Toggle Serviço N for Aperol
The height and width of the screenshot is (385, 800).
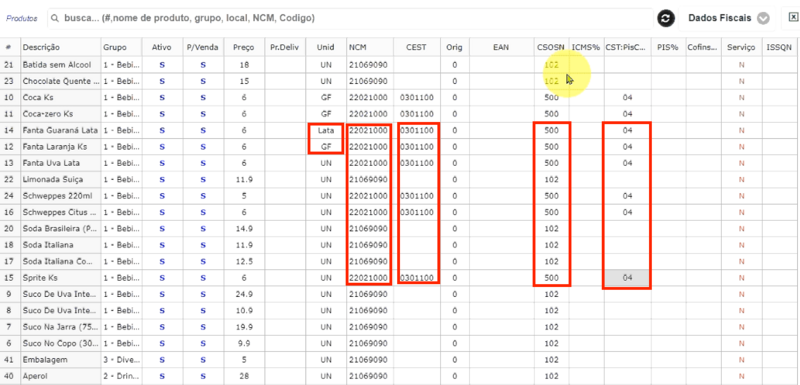pyautogui.click(x=741, y=376)
